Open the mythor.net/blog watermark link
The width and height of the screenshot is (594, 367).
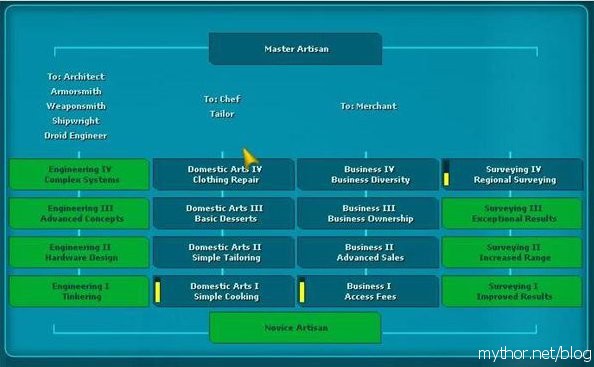click(x=534, y=354)
